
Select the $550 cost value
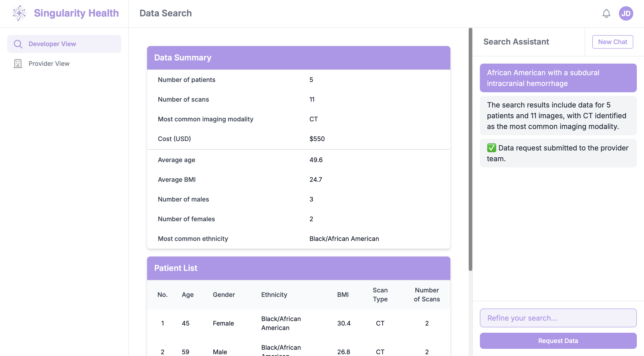317,139
